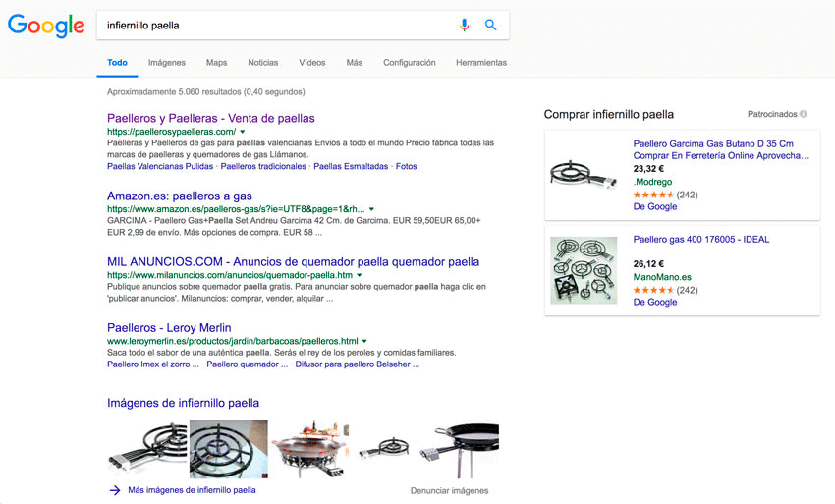The width and height of the screenshot is (835, 504).
Task: Click the leroymerlin.es paelleros URL text
Action: [232, 341]
